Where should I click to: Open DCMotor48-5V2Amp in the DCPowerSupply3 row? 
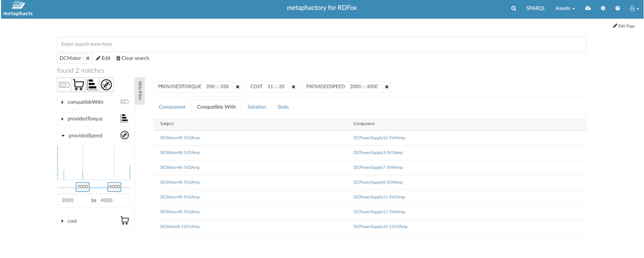[x=180, y=153]
